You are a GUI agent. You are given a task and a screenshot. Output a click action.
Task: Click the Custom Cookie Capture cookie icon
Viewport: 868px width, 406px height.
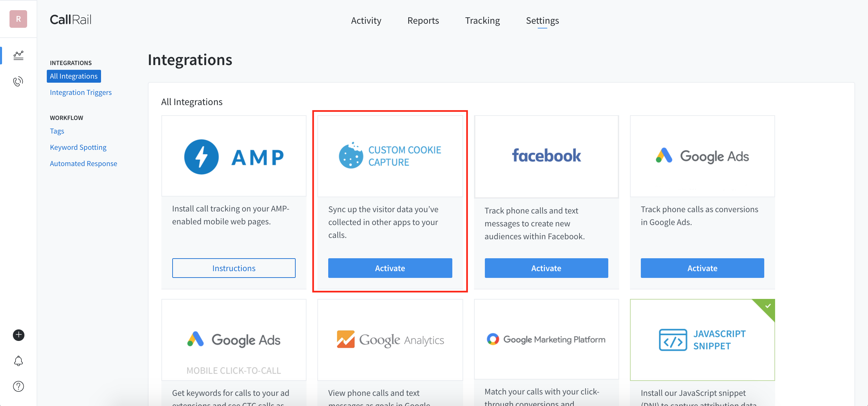(351, 156)
